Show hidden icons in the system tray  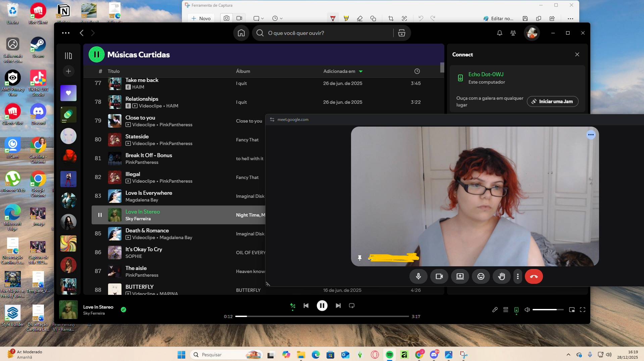(x=568, y=355)
